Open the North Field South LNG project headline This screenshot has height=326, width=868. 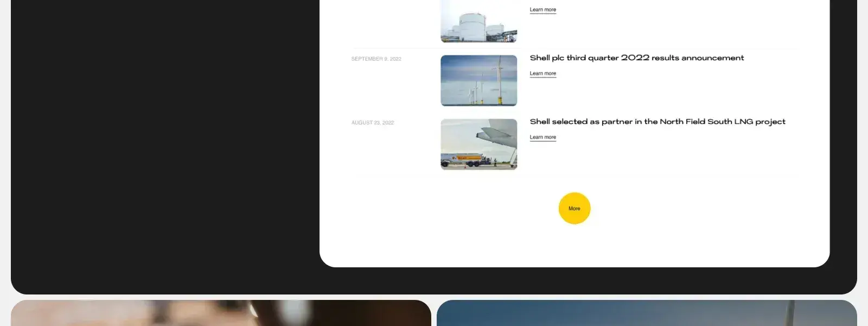658,122
